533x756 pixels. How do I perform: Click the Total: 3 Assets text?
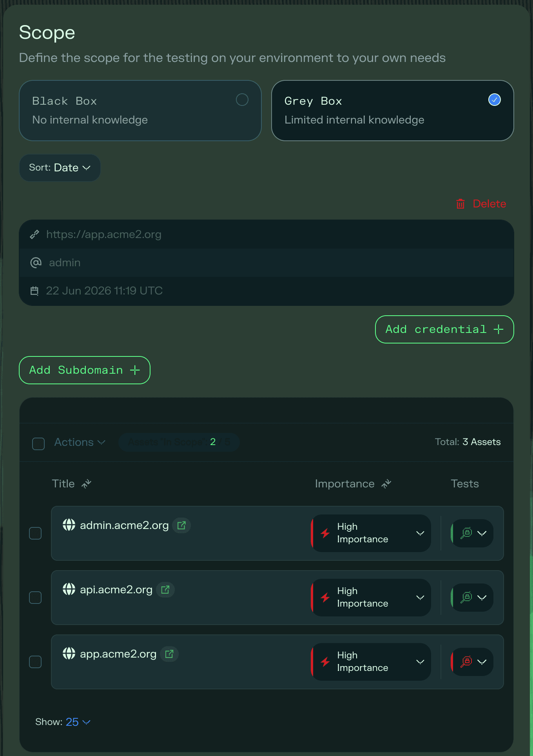point(468,442)
